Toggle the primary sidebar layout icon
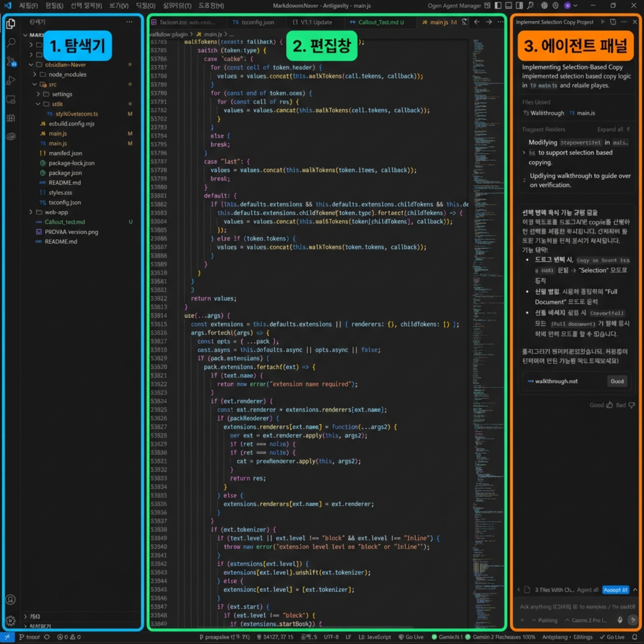 pos(498,5)
